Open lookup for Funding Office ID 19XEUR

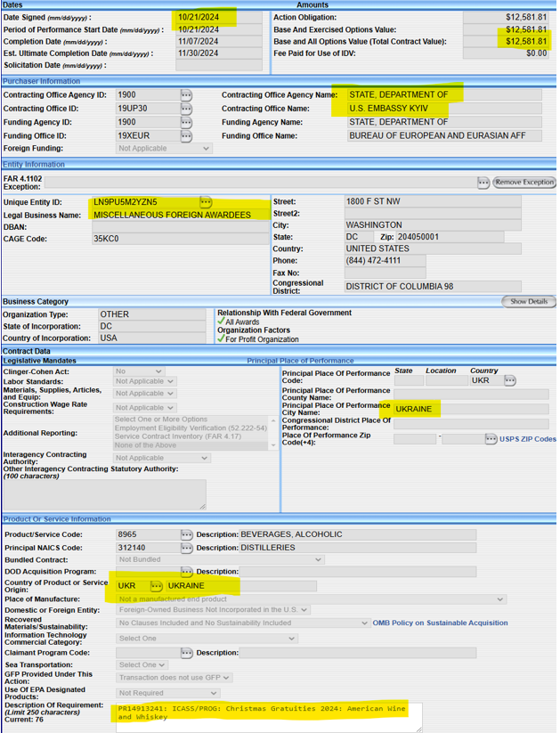[186, 136]
